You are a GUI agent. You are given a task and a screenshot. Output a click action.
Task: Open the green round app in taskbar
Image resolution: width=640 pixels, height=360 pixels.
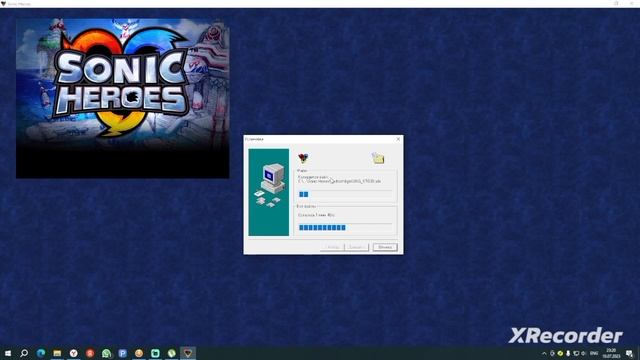pos(171,353)
